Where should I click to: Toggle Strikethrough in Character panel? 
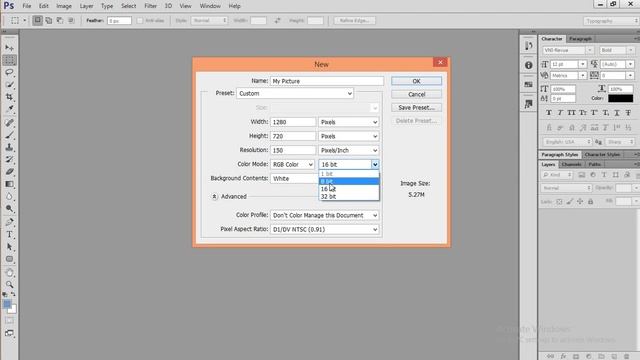coord(629,113)
